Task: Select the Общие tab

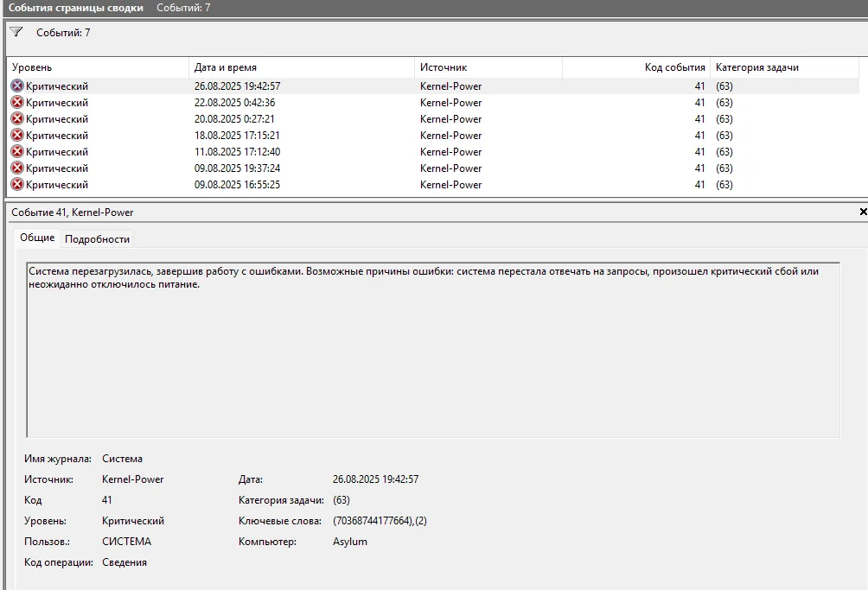Action: click(37, 238)
